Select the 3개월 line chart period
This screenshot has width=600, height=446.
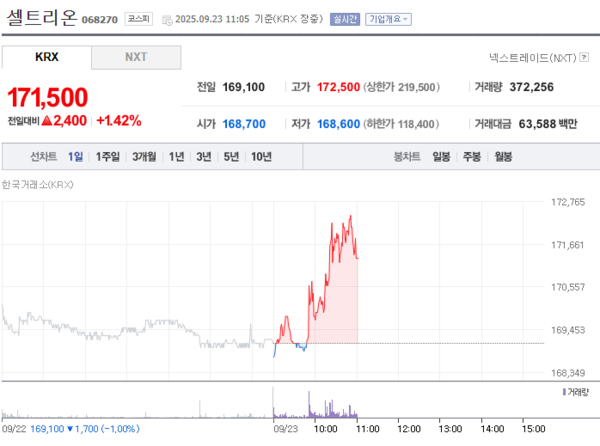point(144,156)
